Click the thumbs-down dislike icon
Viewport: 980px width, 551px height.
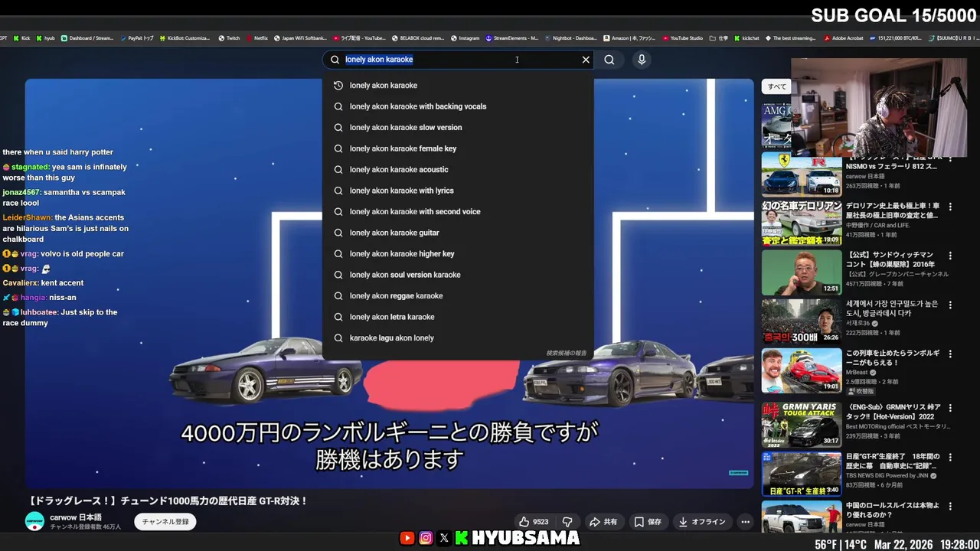click(x=567, y=522)
